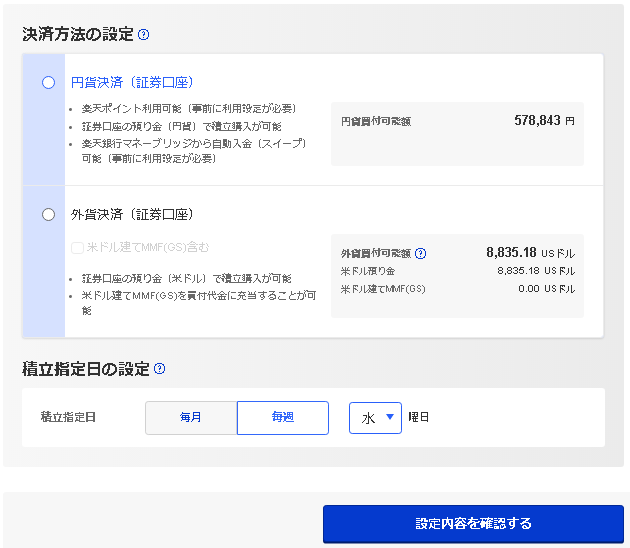
Task: Click help icon beside 決済方法の設定 heading
Action: (144, 34)
